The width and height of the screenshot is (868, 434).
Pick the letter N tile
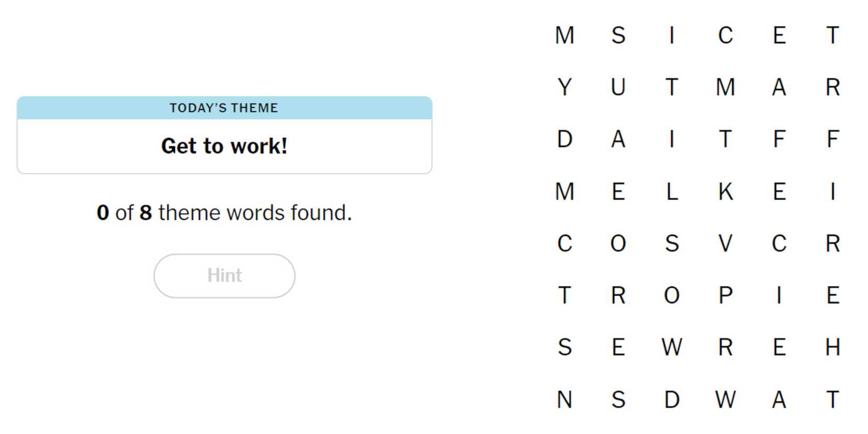[x=564, y=400]
